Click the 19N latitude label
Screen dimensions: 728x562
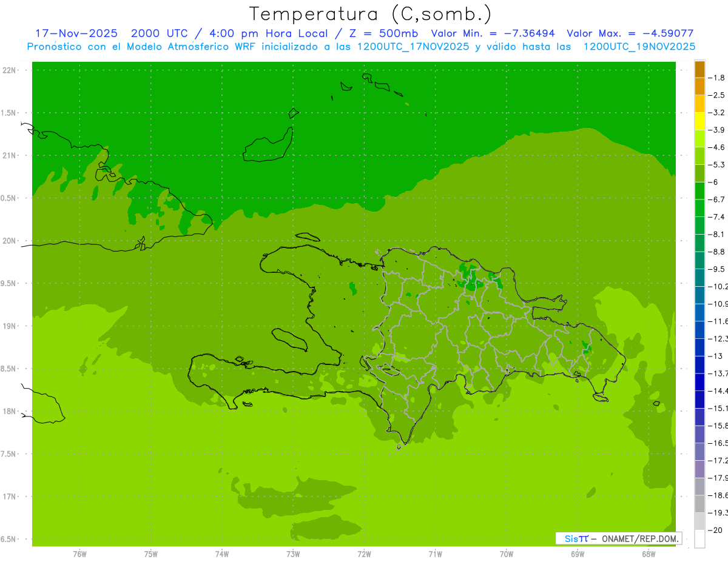click(x=10, y=326)
